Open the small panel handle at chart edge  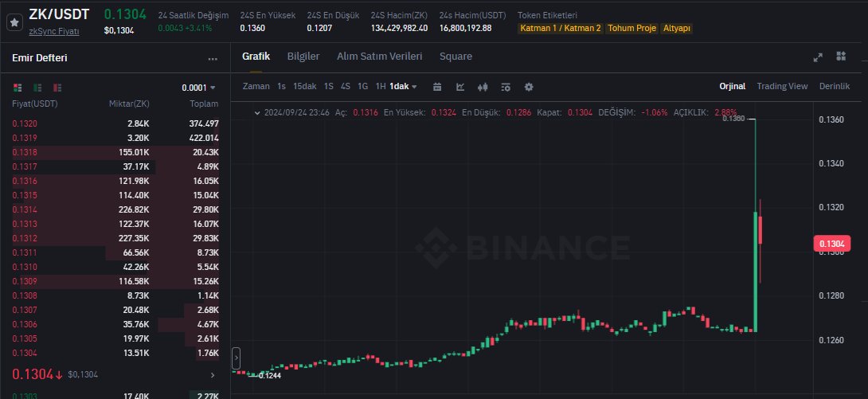coord(237,358)
